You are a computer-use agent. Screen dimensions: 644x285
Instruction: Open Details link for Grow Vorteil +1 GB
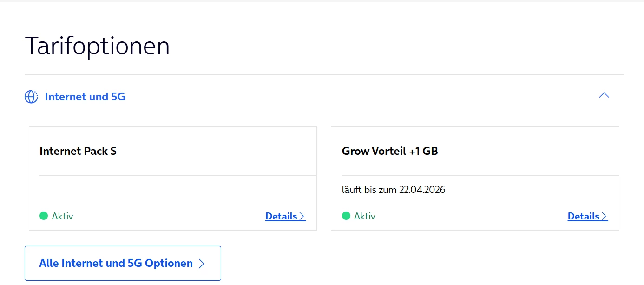583,216
